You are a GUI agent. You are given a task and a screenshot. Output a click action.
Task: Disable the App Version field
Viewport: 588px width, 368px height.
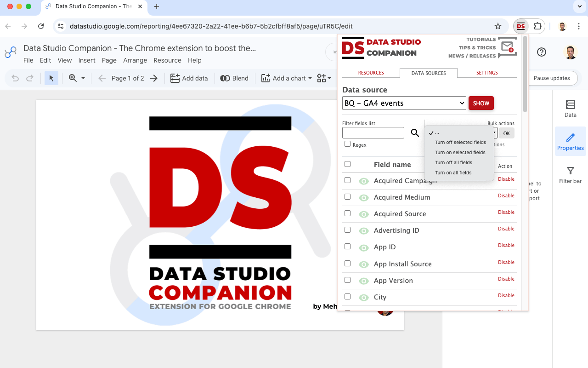click(506, 279)
